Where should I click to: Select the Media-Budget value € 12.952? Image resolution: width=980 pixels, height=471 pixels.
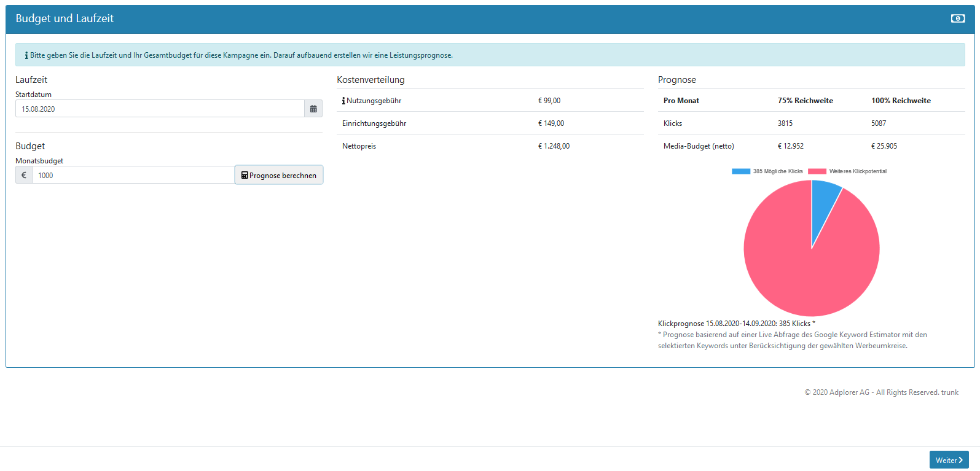pyautogui.click(x=791, y=146)
